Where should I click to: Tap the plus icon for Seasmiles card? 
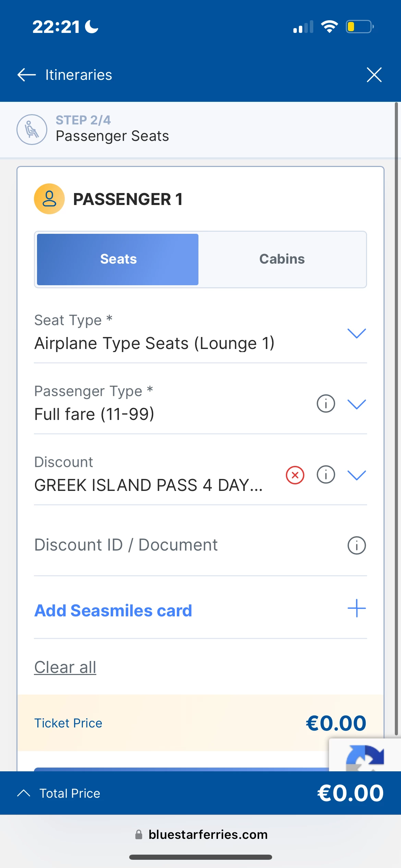click(x=356, y=608)
